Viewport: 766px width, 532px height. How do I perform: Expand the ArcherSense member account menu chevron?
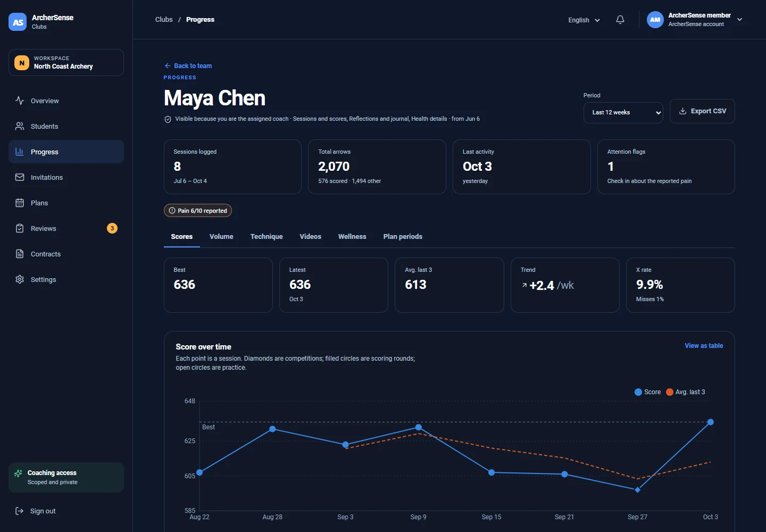tap(739, 20)
